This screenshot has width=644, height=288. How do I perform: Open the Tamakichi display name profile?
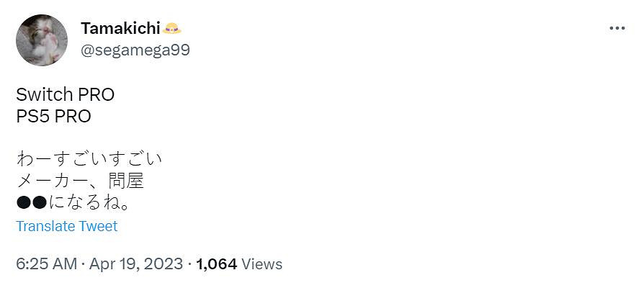pos(120,28)
